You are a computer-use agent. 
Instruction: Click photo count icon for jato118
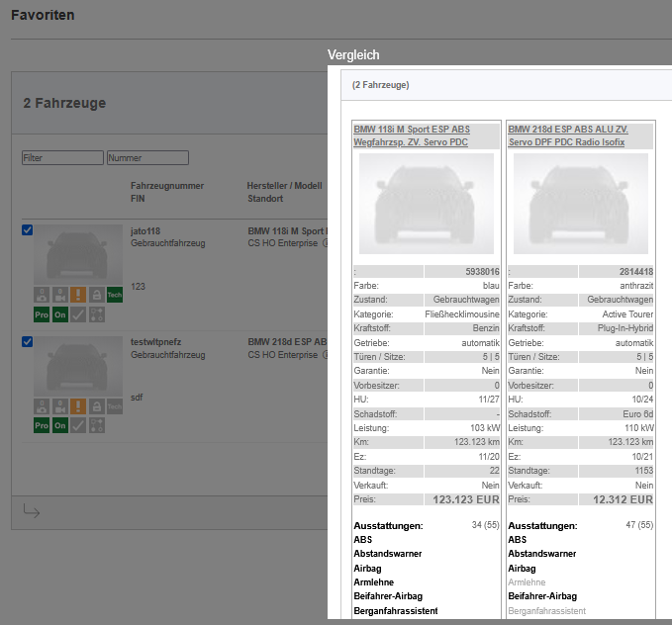42,294
